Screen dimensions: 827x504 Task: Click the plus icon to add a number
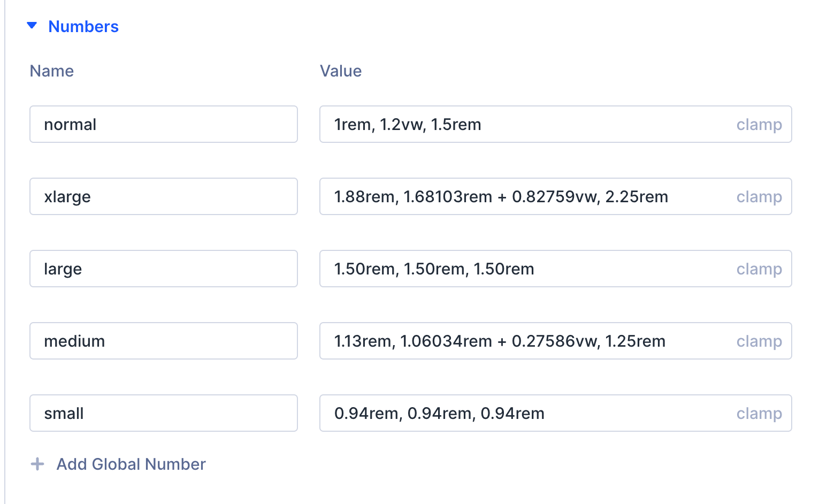coord(37,464)
